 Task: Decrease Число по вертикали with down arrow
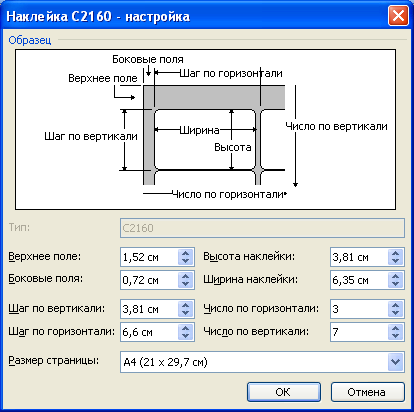point(395,336)
